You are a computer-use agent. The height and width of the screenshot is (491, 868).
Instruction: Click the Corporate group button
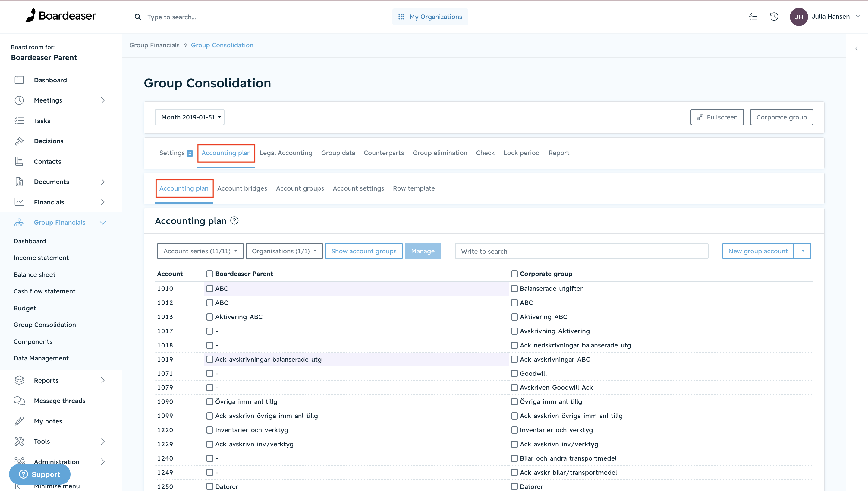click(x=782, y=117)
